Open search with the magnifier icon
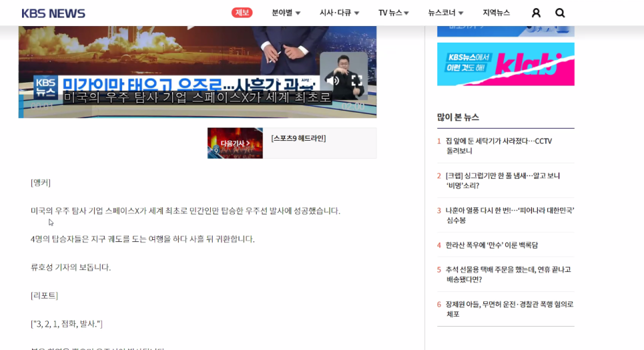Viewport: 644px width, 350px height. click(560, 13)
